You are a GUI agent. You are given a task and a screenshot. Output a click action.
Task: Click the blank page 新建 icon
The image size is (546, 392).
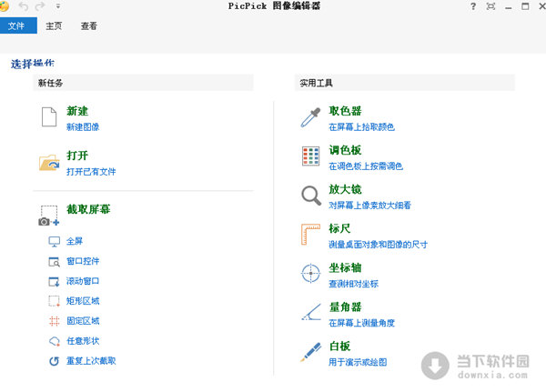(49, 117)
